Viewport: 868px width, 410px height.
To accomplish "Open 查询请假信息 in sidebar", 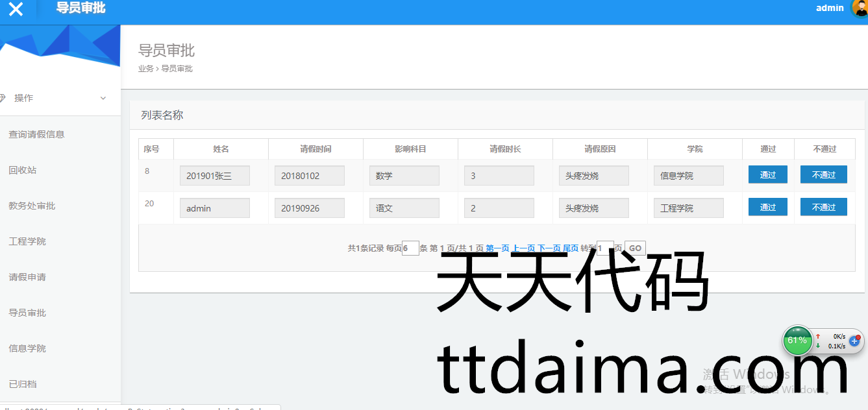I will [x=36, y=134].
